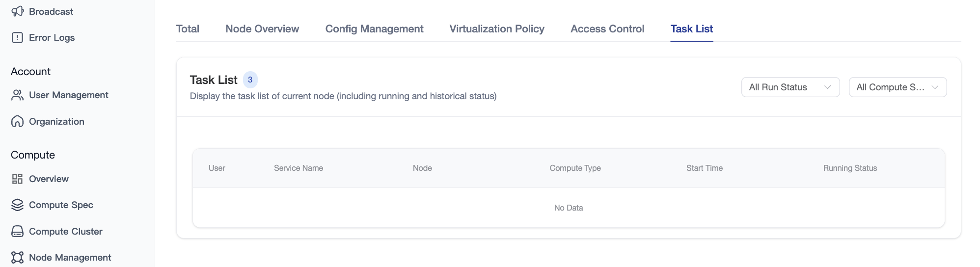
Task: Open the Config Management tab
Action: [374, 29]
